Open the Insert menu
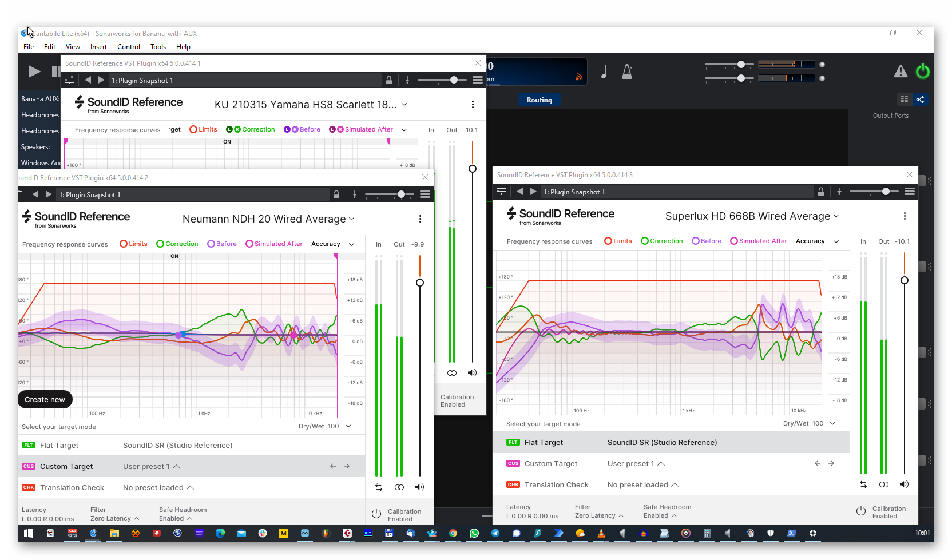 (98, 47)
